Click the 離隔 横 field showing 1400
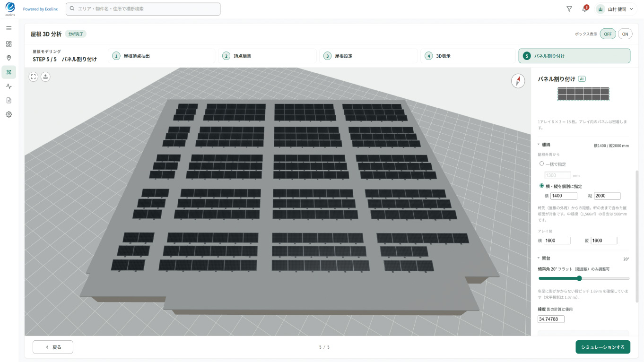This screenshot has width=644, height=362. tap(564, 196)
